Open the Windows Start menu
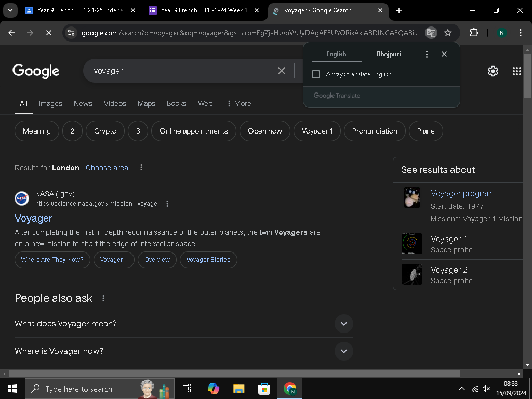Viewport: 532px width, 399px height. [x=12, y=389]
